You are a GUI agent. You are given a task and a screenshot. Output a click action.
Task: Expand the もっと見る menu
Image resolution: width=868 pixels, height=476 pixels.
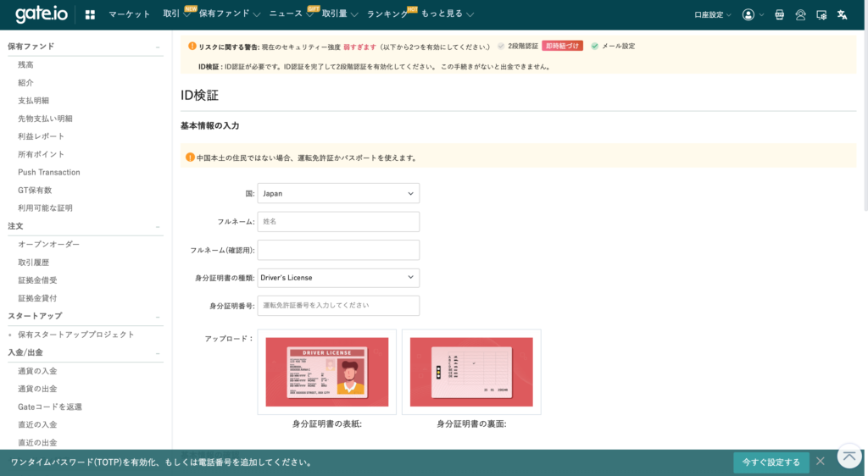coord(447,14)
